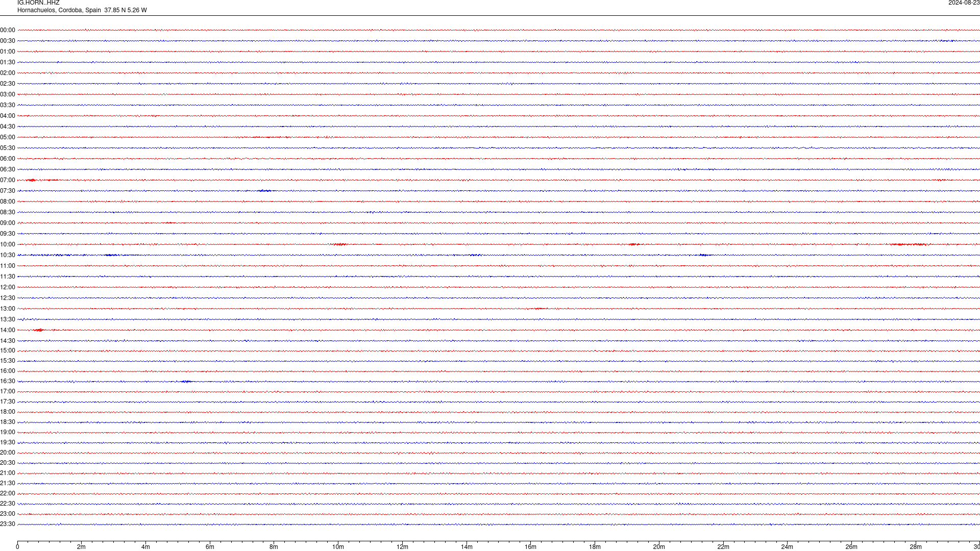Select the 17:30 trace time label
This screenshot has width=980, height=551.
tap(8, 402)
